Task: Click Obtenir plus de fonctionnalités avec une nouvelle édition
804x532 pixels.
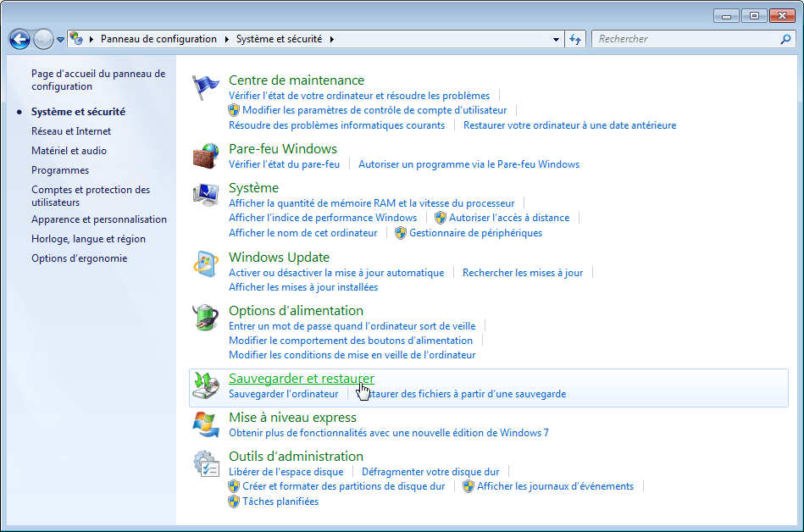Action: tap(389, 433)
